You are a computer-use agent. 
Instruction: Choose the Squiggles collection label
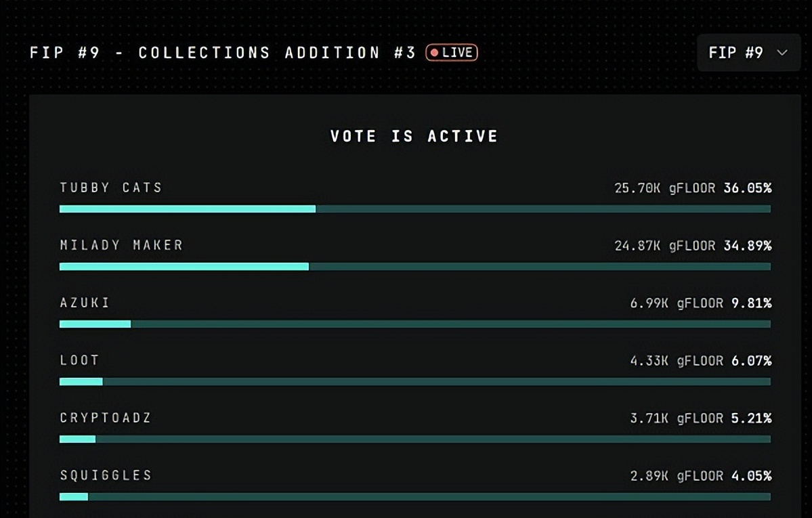click(x=106, y=475)
